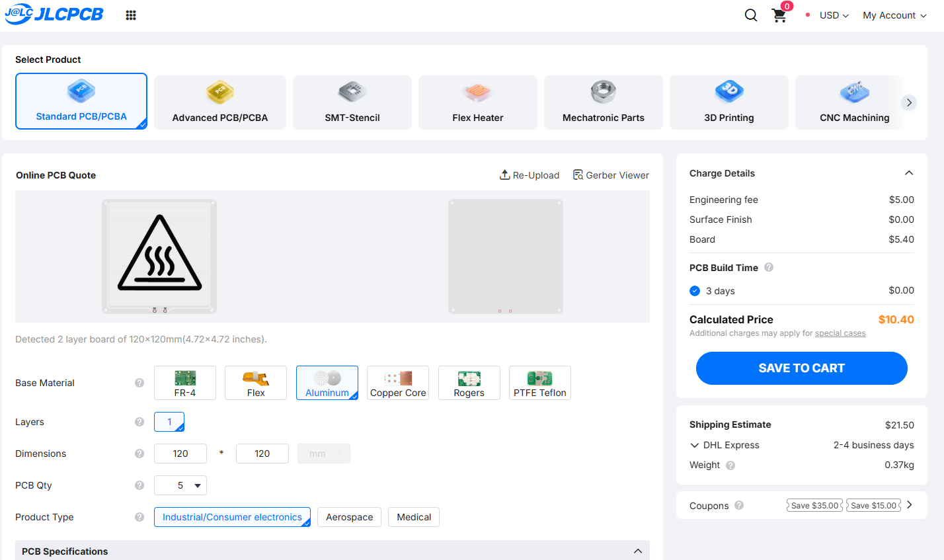Click the JLCPCB logo
The width and height of the screenshot is (944, 560).
pos(54,14)
